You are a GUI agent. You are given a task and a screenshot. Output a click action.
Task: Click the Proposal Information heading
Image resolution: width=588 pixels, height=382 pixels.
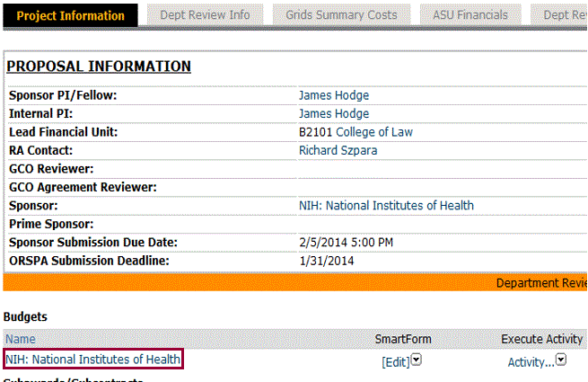(99, 67)
